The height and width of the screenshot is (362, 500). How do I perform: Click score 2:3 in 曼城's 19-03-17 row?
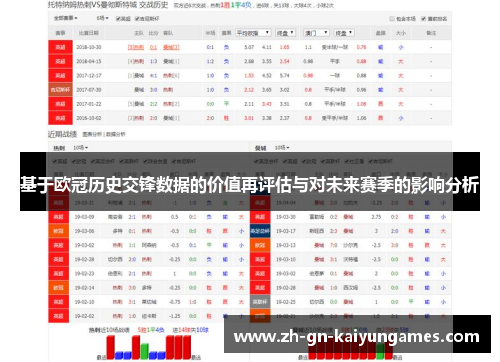pyautogui.click(x=334, y=231)
